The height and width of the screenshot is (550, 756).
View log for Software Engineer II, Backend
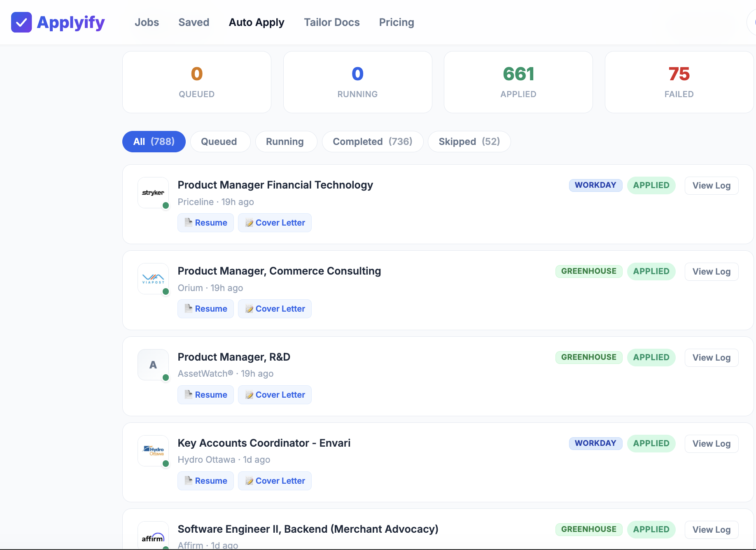coord(712,530)
